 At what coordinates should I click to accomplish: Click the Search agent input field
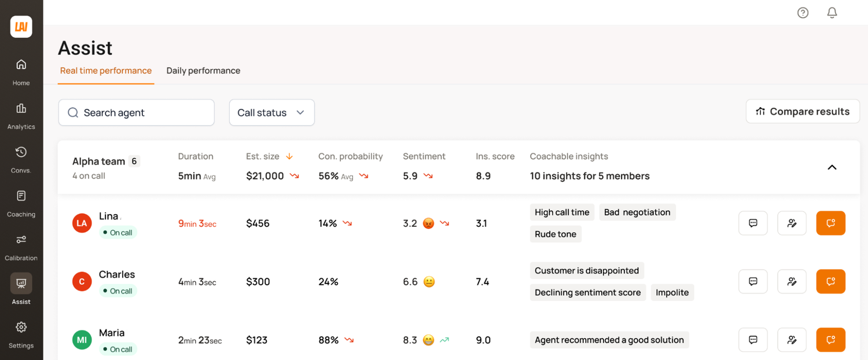coord(137,113)
